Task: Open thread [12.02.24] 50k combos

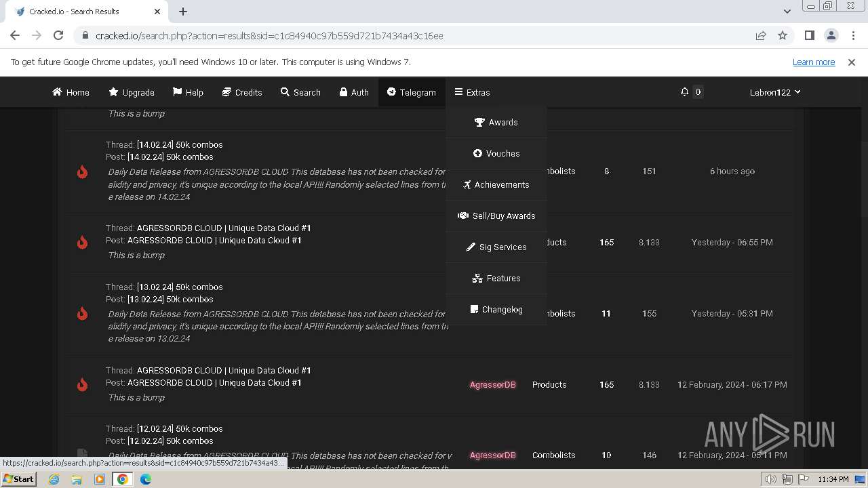Action: tap(180, 428)
